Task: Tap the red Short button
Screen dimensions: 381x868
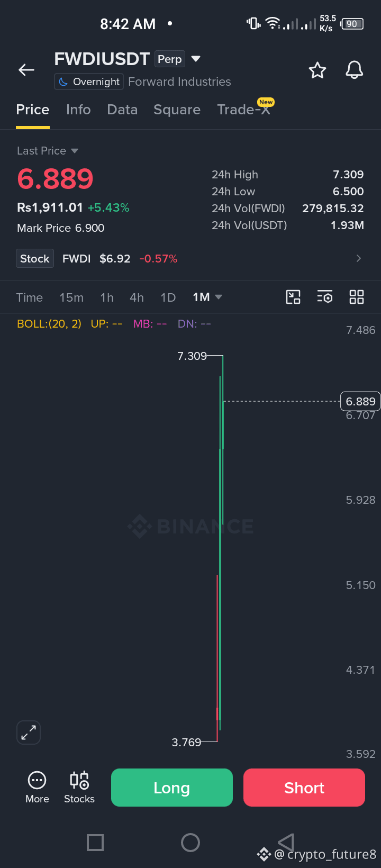Action: tap(304, 788)
